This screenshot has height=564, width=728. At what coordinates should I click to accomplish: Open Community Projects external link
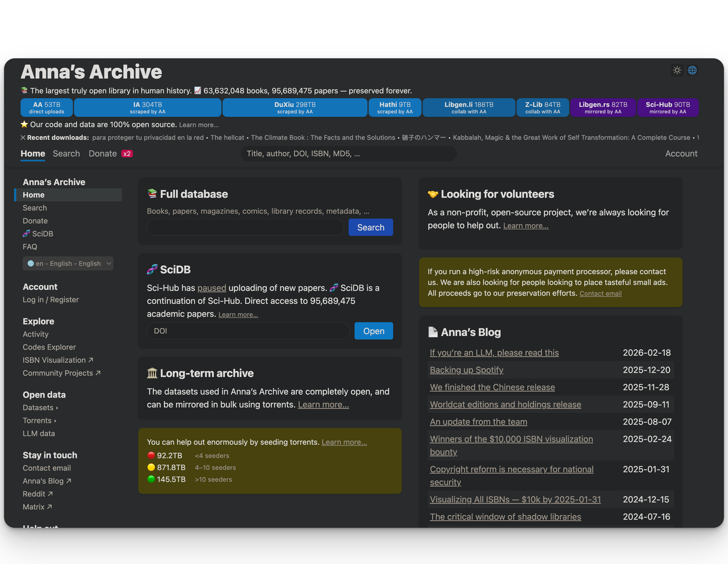(x=61, y=373)
